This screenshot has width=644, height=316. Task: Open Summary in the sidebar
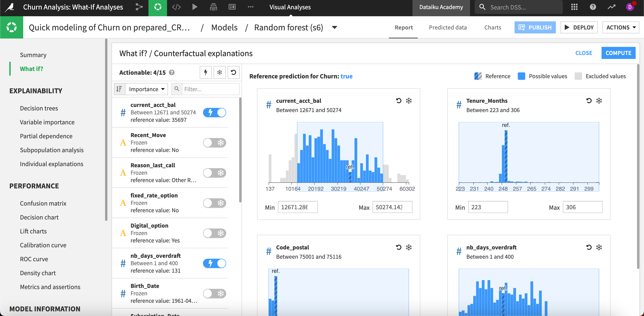(33, 55)
